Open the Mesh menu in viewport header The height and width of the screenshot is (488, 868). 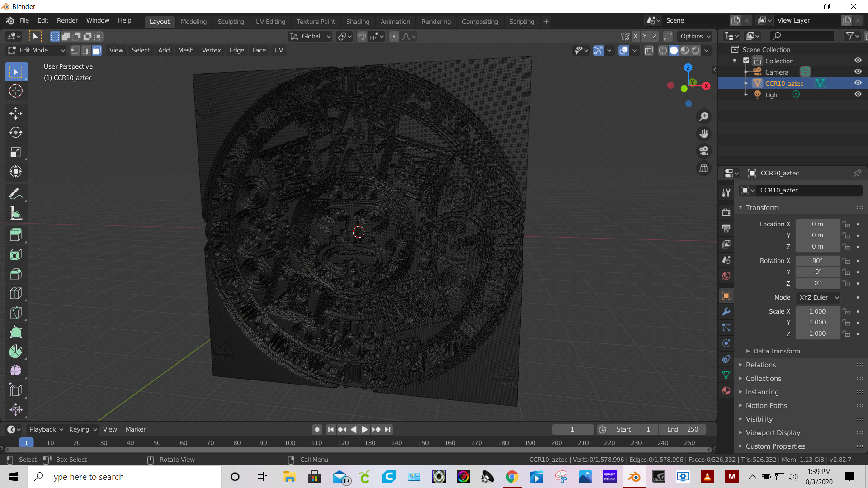click(x=186, y=50)
